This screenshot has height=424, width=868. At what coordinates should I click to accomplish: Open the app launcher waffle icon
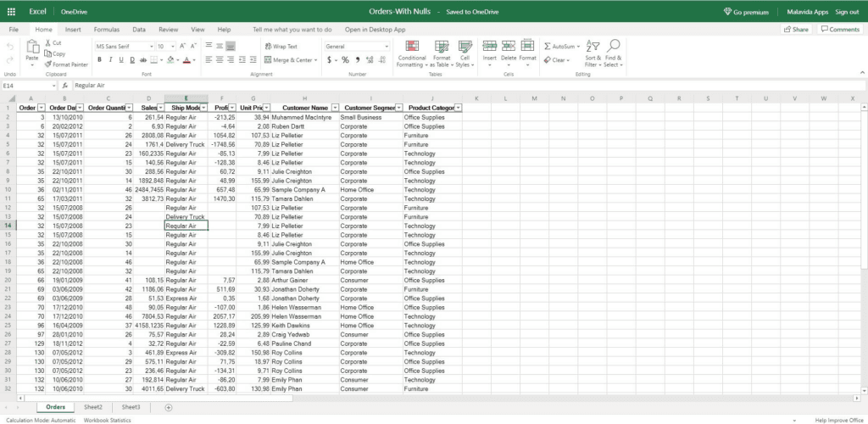[x=11, y=12]
